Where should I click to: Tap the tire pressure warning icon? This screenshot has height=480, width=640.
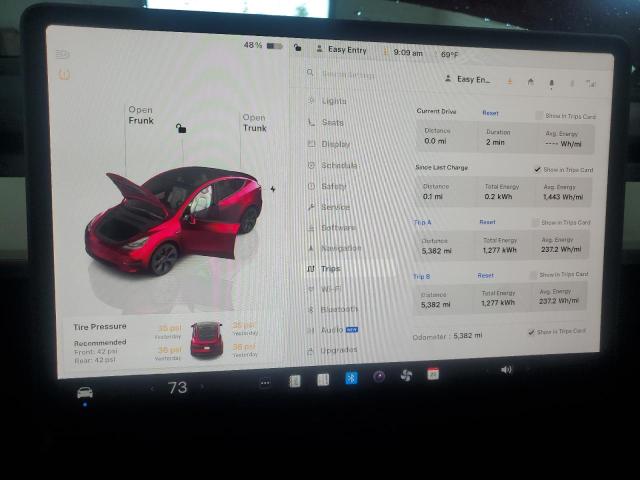coord(65,74)
